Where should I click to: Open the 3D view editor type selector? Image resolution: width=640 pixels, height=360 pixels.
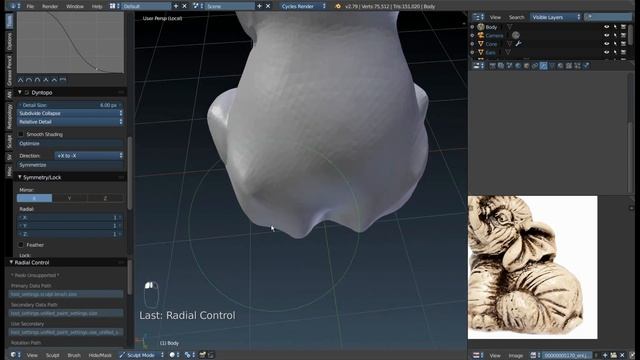[x=15, y=355]
